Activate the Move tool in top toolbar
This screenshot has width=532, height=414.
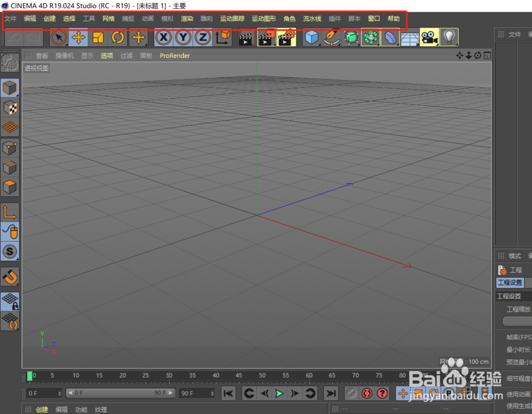tap(78, 37)
